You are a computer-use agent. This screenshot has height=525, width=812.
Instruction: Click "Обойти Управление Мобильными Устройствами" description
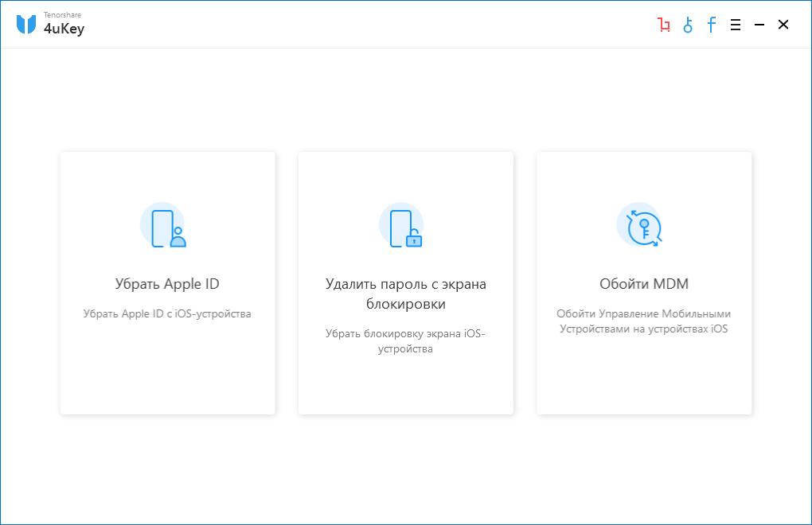pyautogui.click(x=644, y=321)
